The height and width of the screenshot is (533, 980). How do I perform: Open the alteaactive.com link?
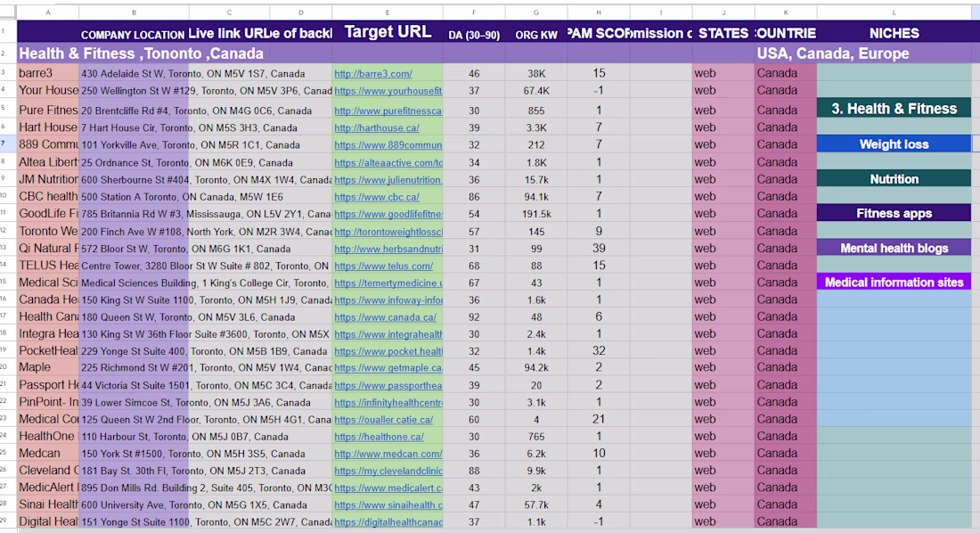click(x=388, y=162)
